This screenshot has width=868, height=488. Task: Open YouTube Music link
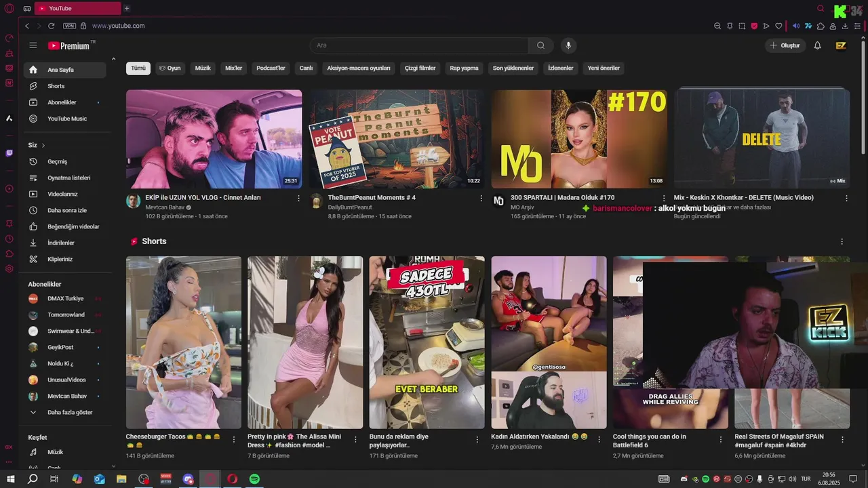64,119
